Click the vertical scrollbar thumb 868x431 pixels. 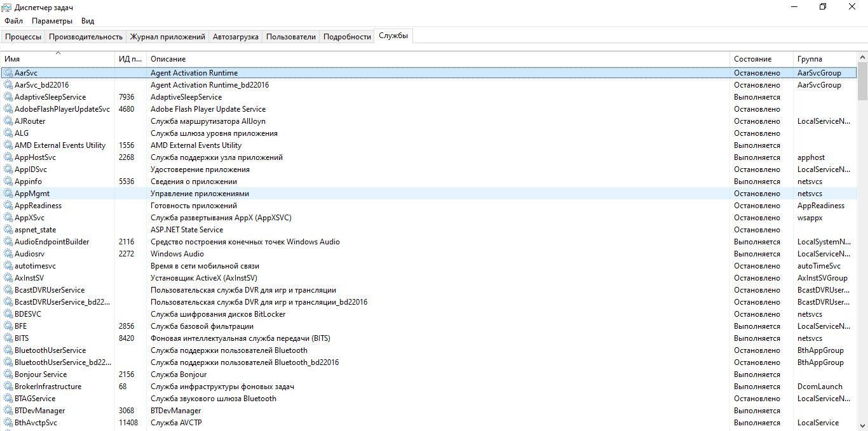(862, 81)
